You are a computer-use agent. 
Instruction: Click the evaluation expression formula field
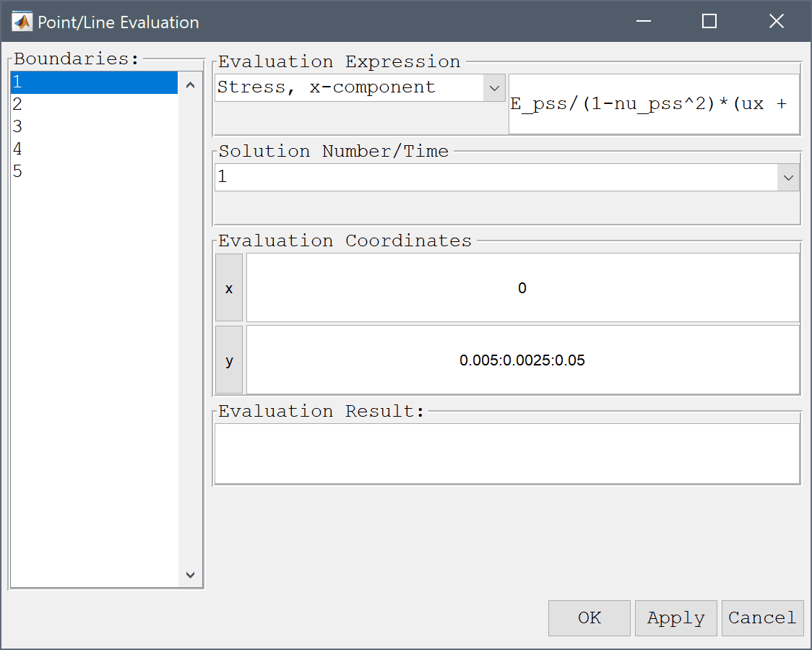coord(654,104)
